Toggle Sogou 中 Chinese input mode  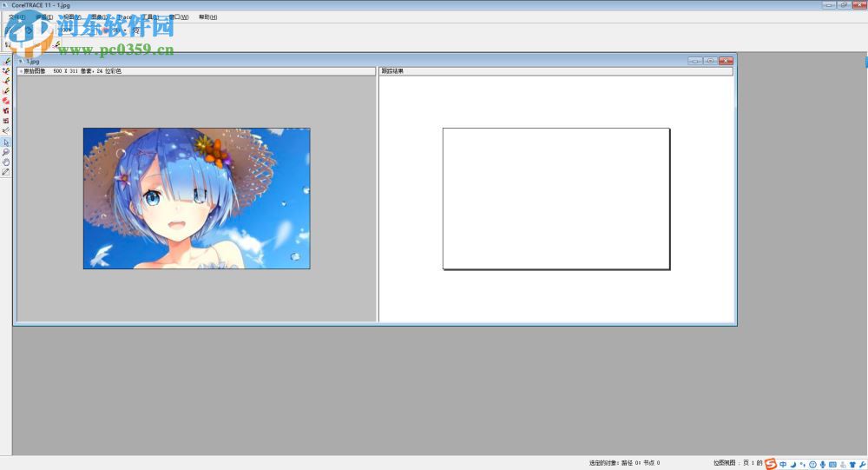tap(783, 465)
